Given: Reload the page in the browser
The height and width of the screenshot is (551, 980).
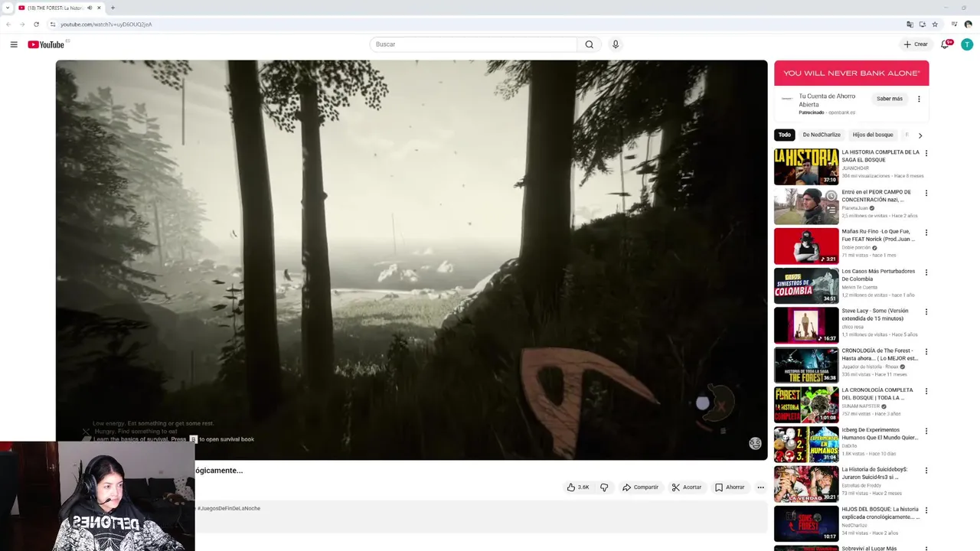Looking at the screenshot, I should tap(36, 24).
